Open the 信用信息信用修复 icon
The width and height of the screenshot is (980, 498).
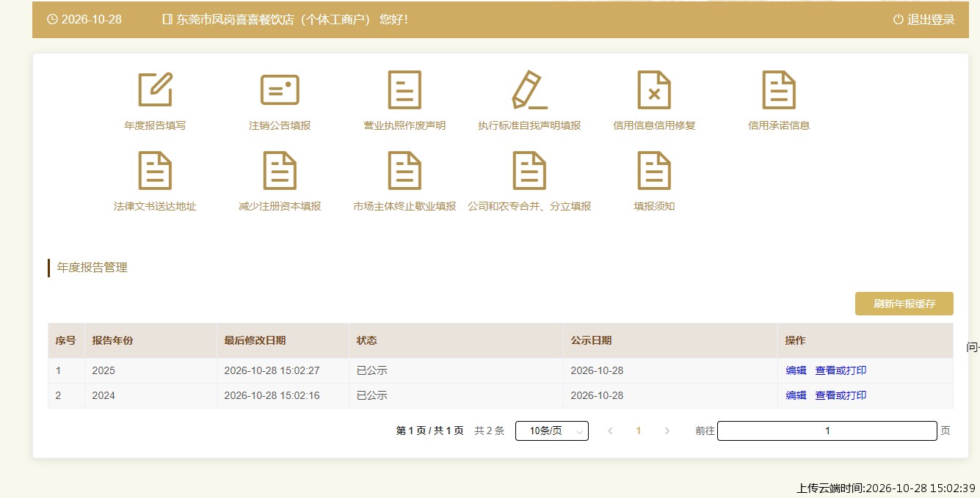654,89
